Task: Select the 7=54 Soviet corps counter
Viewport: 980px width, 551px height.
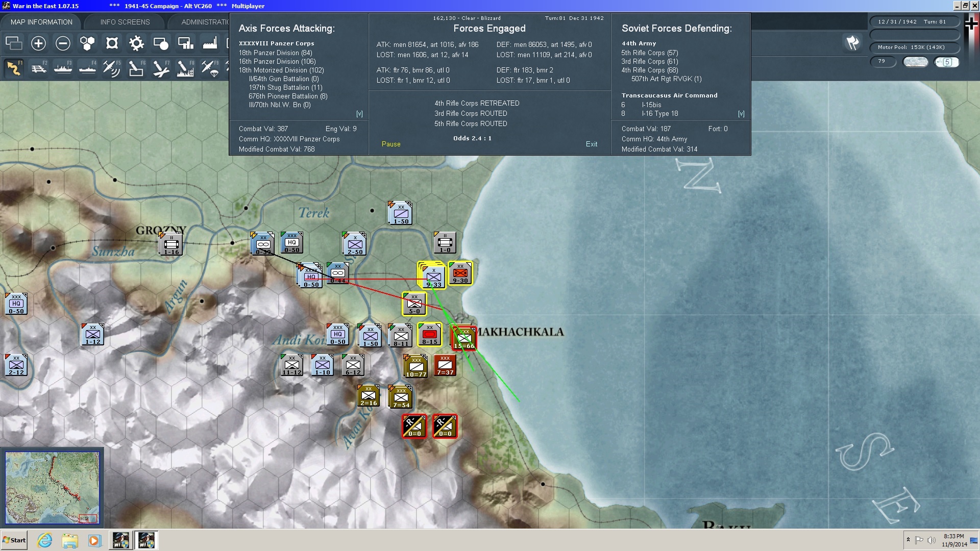Action: tap(401, 397)
